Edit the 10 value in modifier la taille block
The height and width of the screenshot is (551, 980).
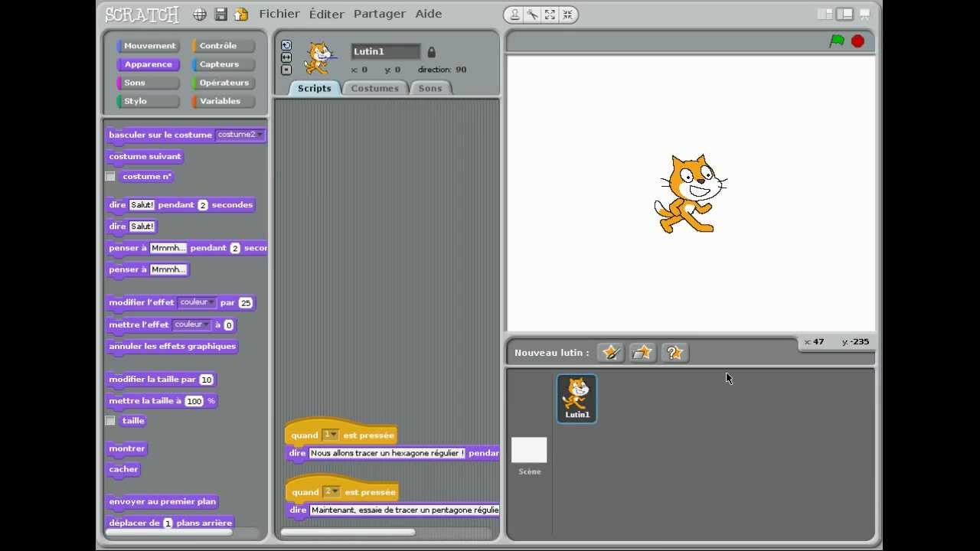[x=206, y=380]
